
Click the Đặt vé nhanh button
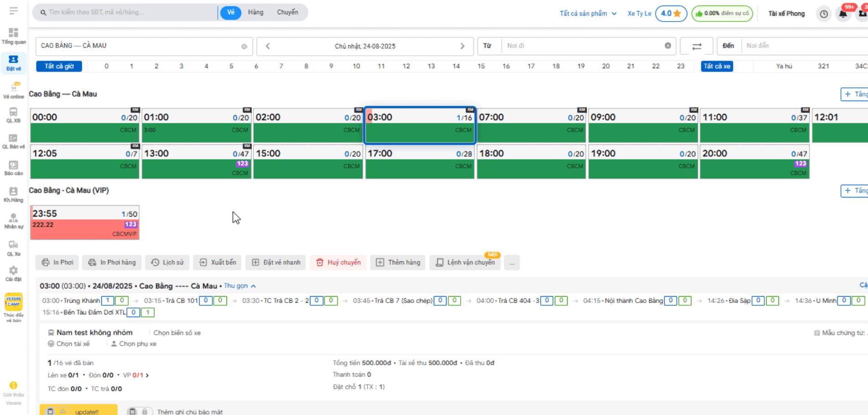coord(276,262)
